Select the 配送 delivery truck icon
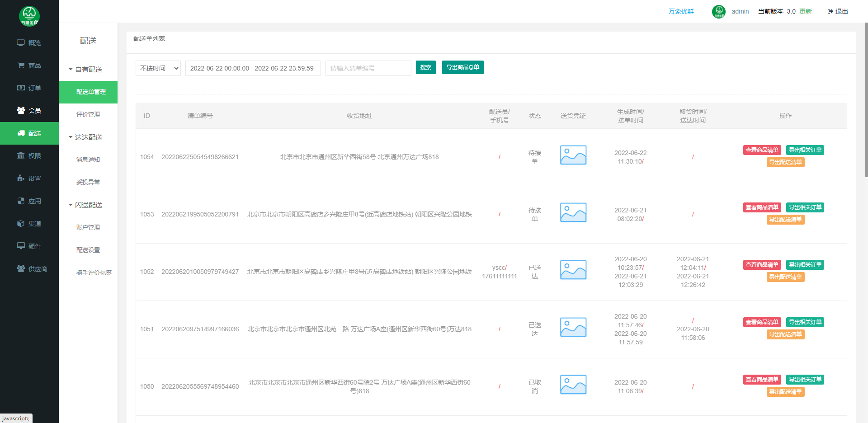 (21, 133)
